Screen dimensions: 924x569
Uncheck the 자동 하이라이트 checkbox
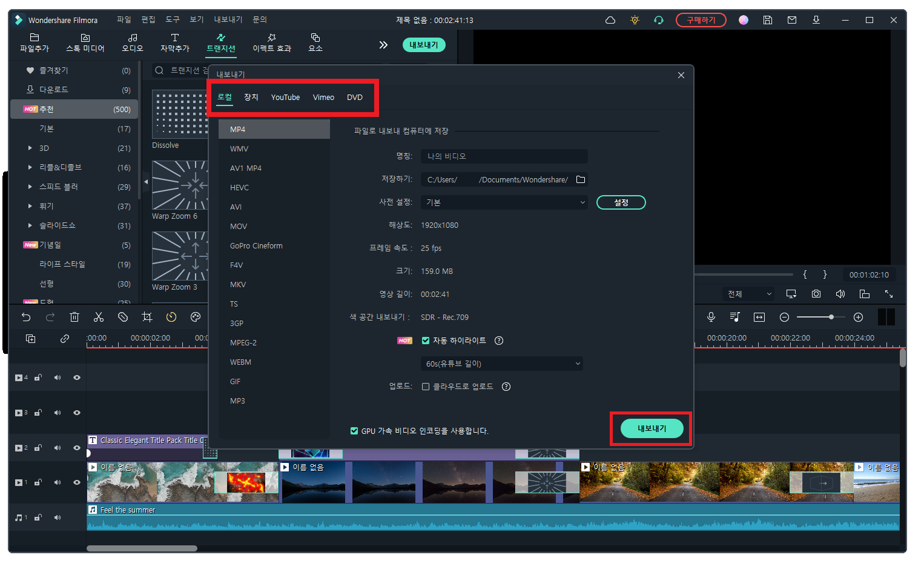(x=426, y=341)
